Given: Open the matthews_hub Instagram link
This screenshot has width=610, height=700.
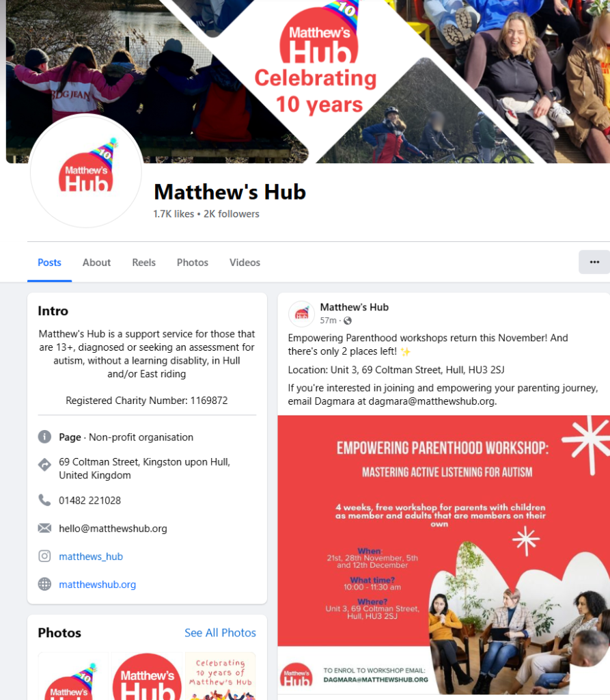Looking at the screenshot, I should click(91, 556).
